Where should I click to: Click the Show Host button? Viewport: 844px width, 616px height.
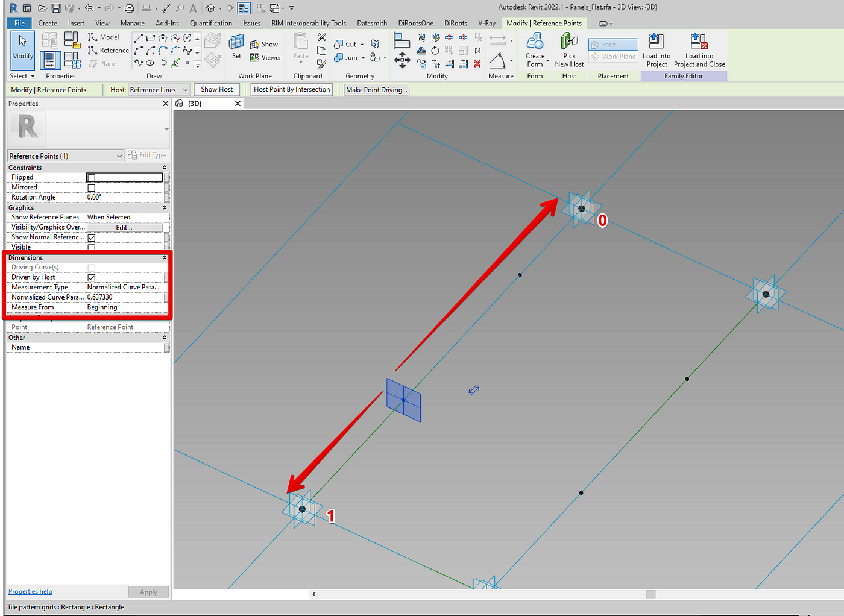(217, 89)
